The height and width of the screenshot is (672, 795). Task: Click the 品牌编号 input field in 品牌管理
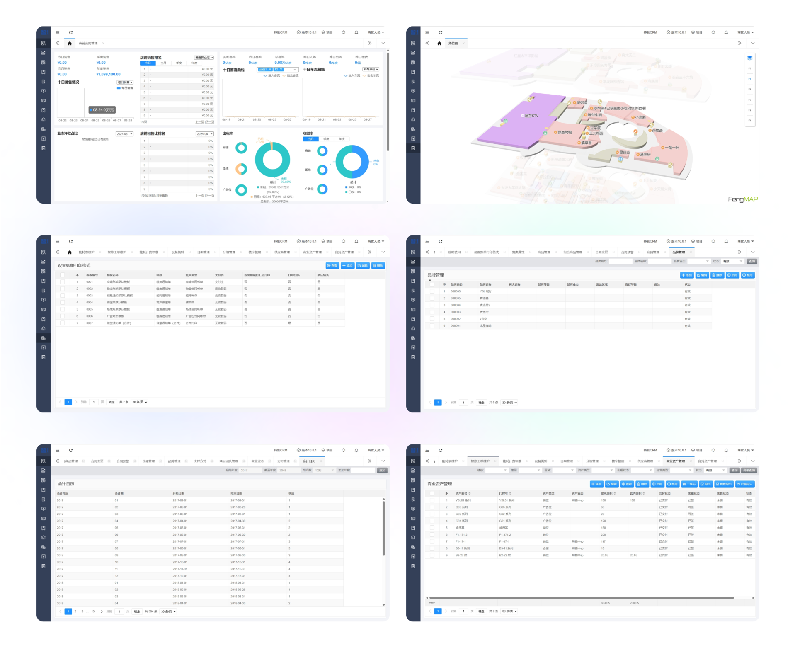click(620, 261)
